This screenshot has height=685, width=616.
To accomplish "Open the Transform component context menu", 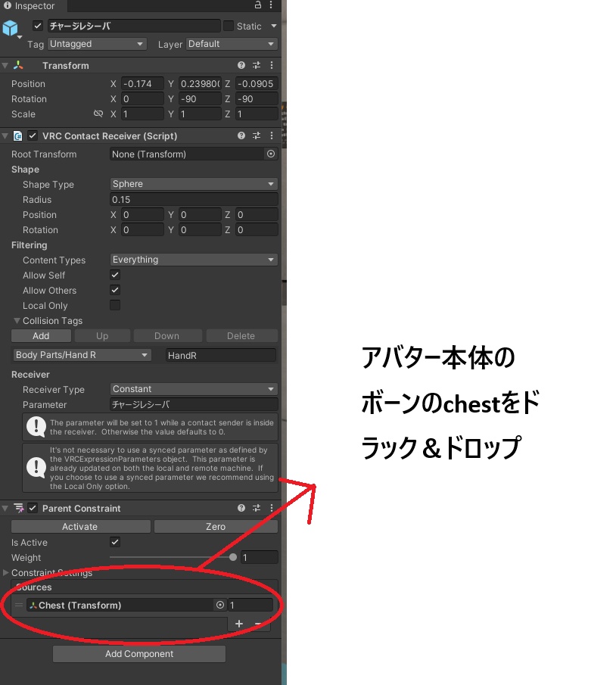I will tap(271, 65).
